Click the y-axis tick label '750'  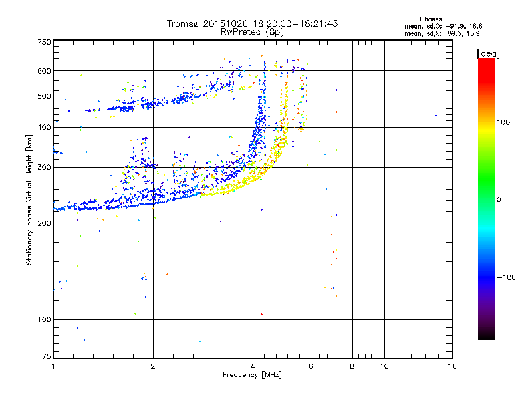(44, 42)
